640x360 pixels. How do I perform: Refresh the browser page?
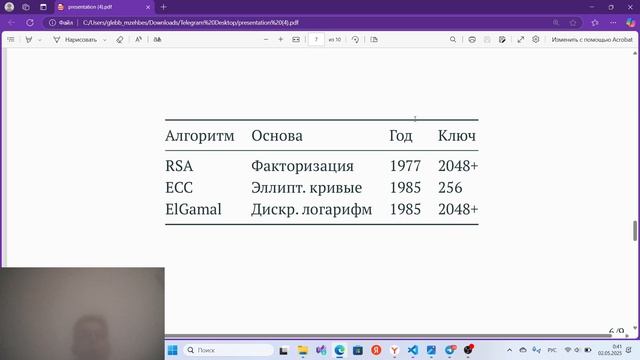[x=30, y=22]
